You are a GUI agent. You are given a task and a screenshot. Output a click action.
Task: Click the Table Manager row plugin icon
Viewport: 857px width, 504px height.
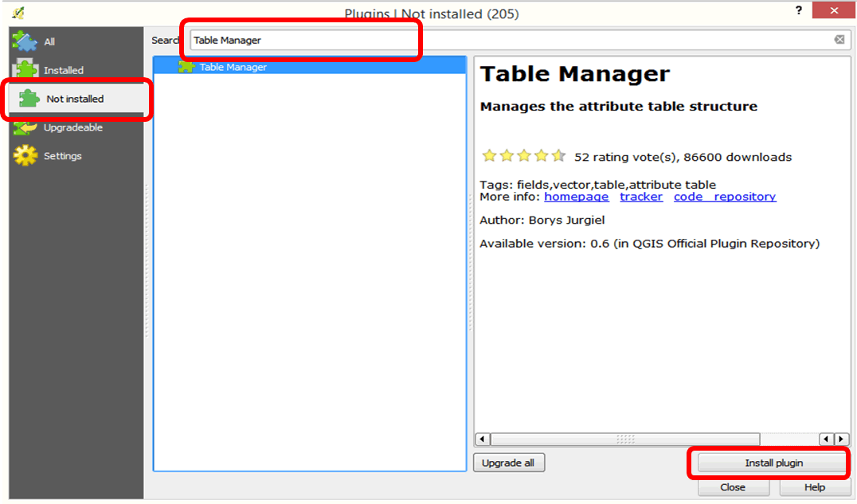tap(186, 67)
